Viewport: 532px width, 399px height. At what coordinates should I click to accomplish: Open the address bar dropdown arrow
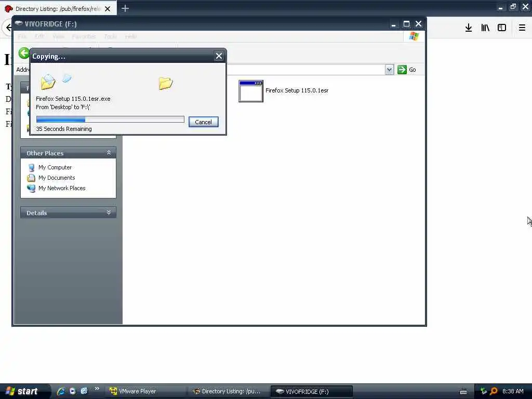point(389,70)
